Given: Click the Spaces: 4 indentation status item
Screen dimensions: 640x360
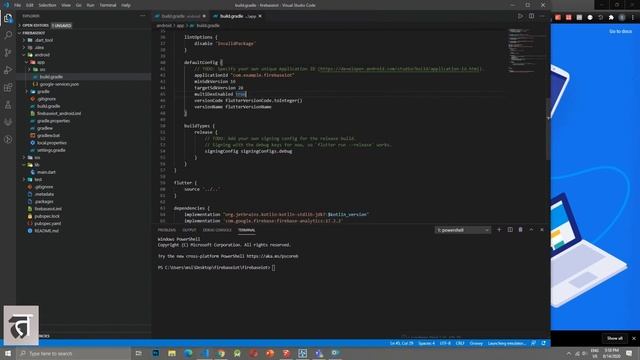Looking at the screenshot, I should (x=427, y=343).
